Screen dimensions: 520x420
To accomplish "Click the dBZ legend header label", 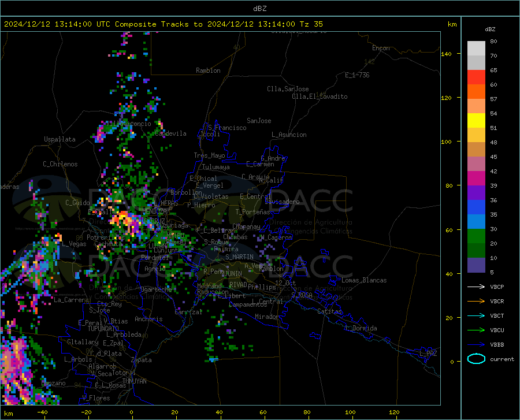I will (x=490, y=29).
